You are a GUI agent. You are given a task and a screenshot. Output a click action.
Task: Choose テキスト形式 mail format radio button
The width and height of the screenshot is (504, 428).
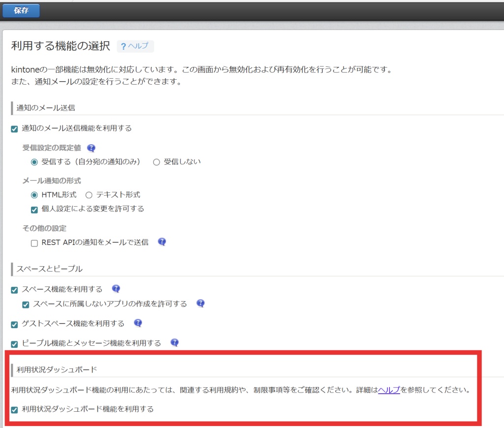click(x=89, y=195)
